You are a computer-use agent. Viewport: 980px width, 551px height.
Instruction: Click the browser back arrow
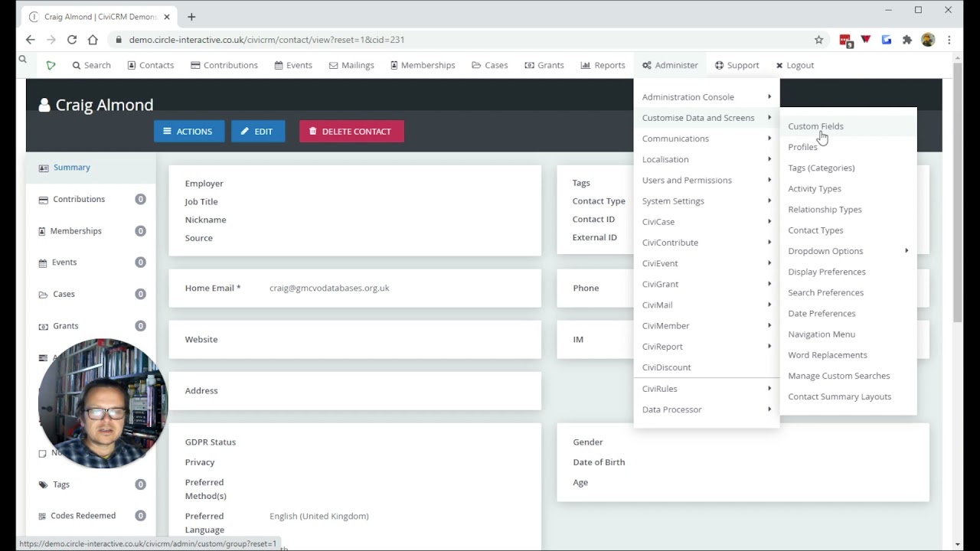point(30,40)
